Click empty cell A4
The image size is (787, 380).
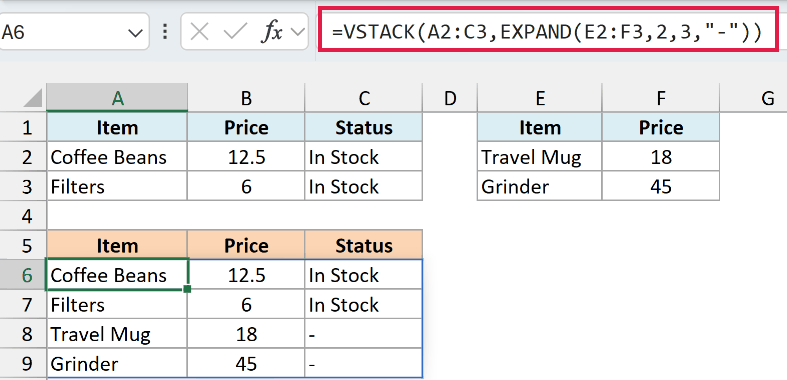pyautogui.click(x=117, y=216)
